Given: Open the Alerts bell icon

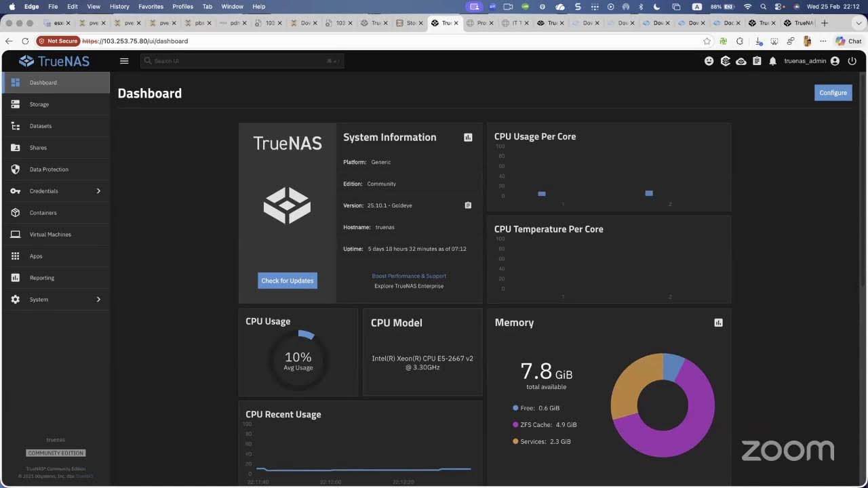Looking at the screenshot, I should coord(773,61).
